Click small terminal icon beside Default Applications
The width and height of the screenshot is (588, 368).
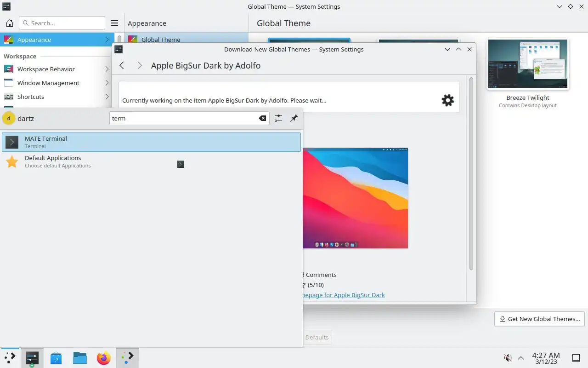click(x=181, y=164)
